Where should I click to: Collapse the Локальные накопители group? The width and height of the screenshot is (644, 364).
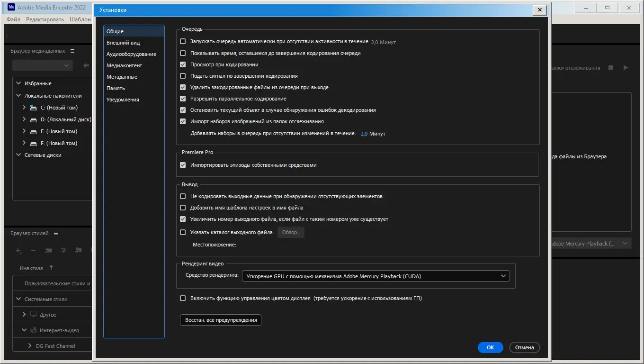(x=19, y=95)
